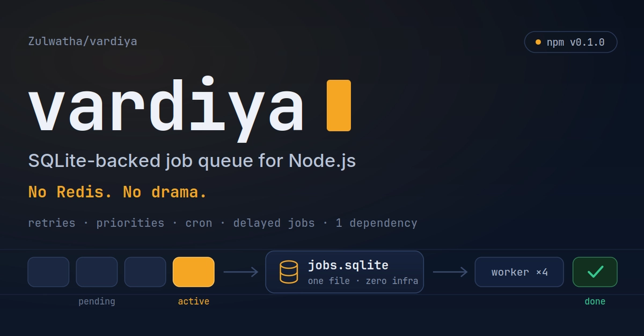Click 'priorities' in the feature list
Image resolution: width=644 pixels, height=336 pixels.
pyautogui.click(x=130, y=223)
